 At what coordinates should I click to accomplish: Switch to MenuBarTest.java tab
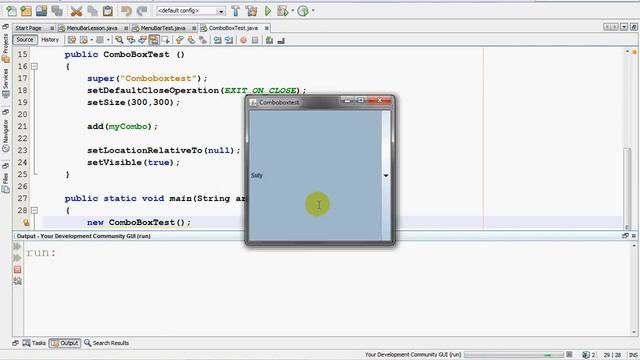coord(164,28)
